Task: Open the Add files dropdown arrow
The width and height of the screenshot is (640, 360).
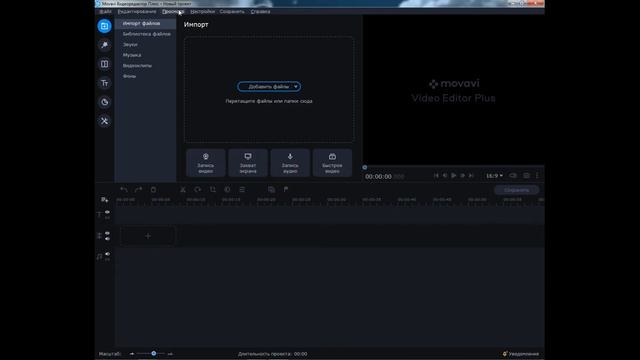Action: 296,87
